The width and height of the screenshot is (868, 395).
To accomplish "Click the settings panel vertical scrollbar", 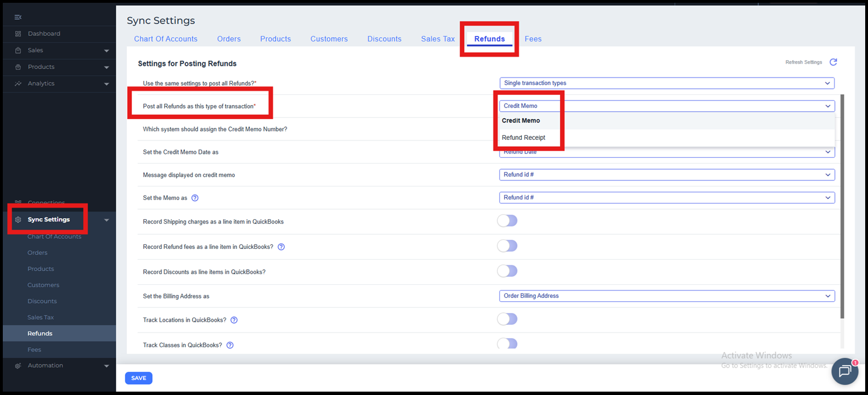I will pyautogui.click(x=841, y=207).
